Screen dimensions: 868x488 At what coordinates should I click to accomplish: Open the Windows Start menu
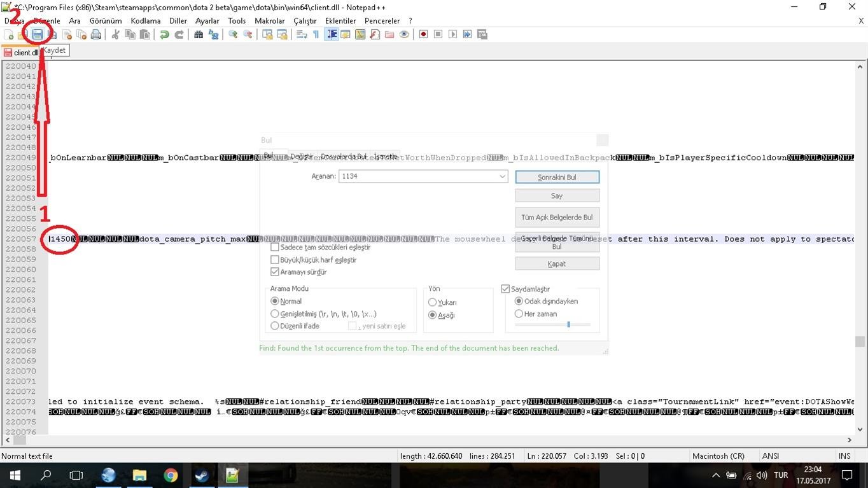(x=15, y=475)
